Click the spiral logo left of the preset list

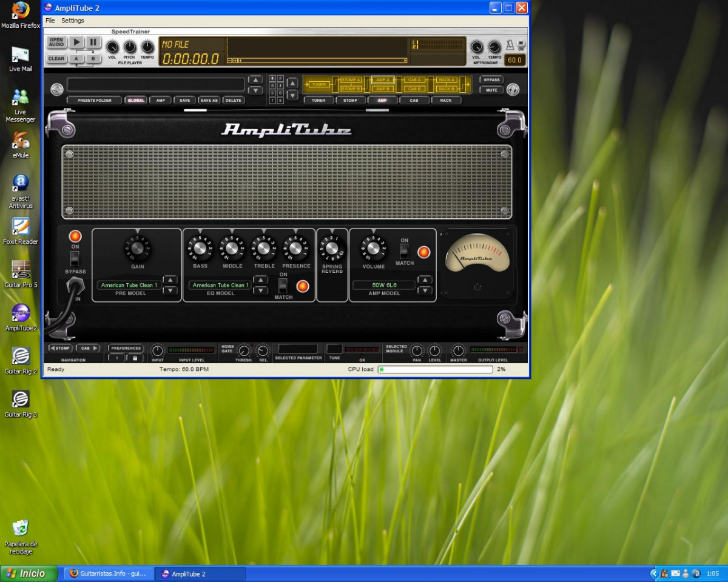57,89
